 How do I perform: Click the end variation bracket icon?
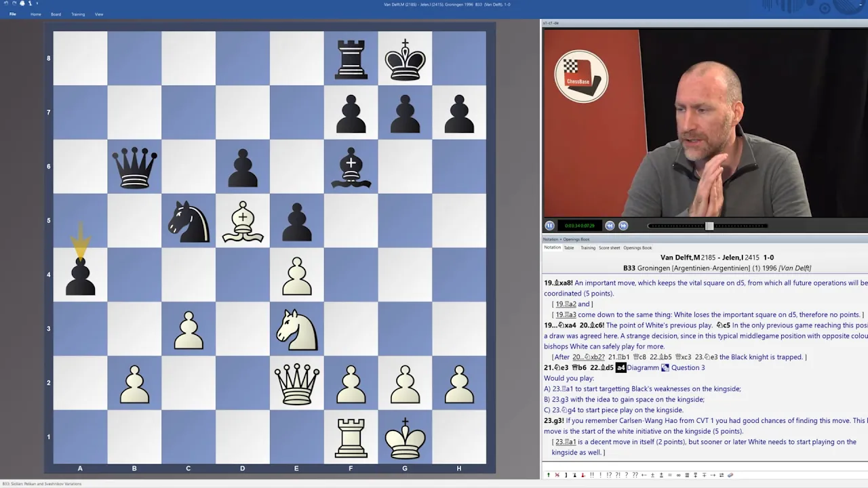pyautogui.click(x=566, y=475)
